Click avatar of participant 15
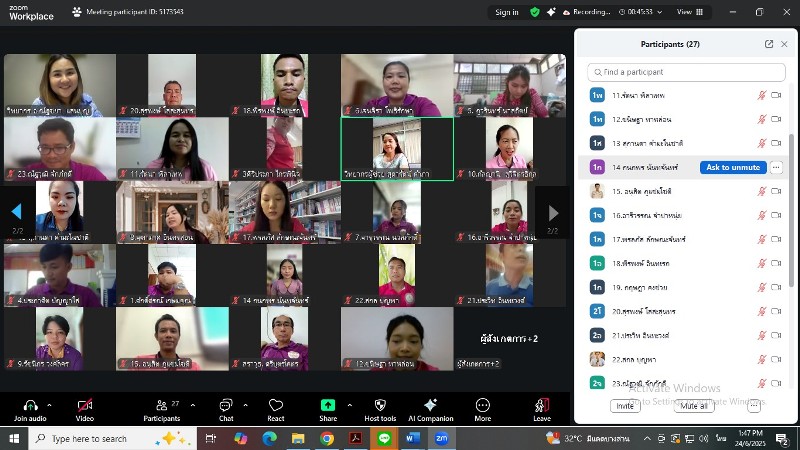 [597, 191]
